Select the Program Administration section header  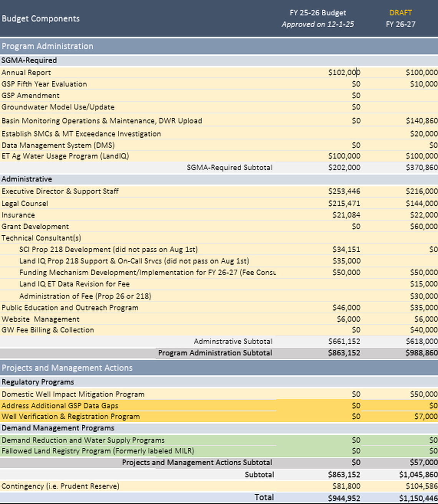point(48,46)
